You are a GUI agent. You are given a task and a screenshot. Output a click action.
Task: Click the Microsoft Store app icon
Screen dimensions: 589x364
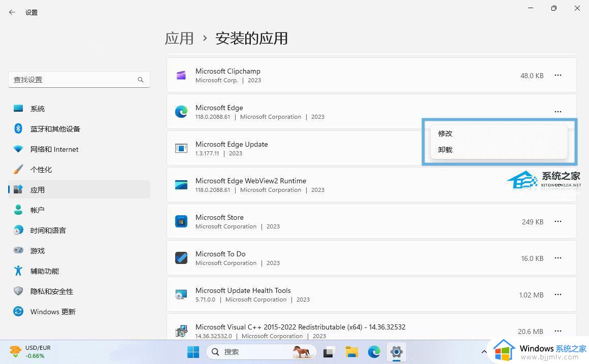coord(181,221)
